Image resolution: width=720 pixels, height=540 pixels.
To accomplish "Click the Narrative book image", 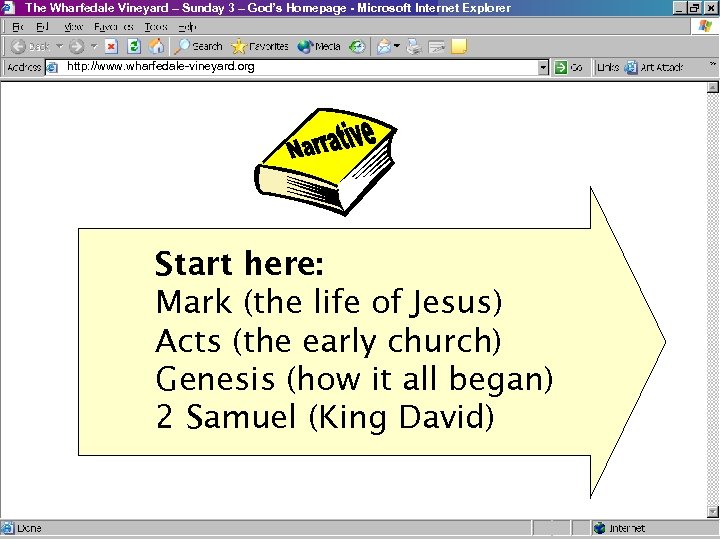I will 326,162.
